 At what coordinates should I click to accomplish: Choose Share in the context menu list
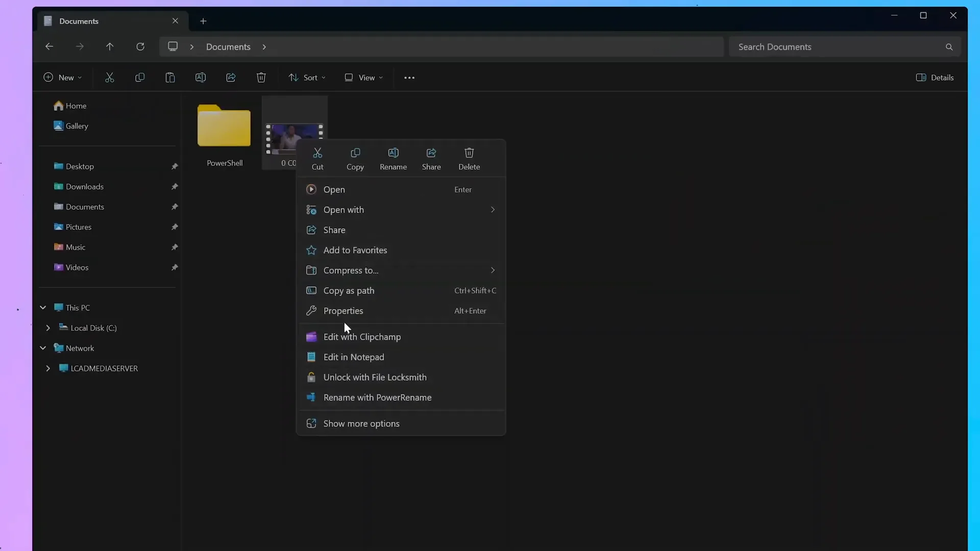pos(401,230)
